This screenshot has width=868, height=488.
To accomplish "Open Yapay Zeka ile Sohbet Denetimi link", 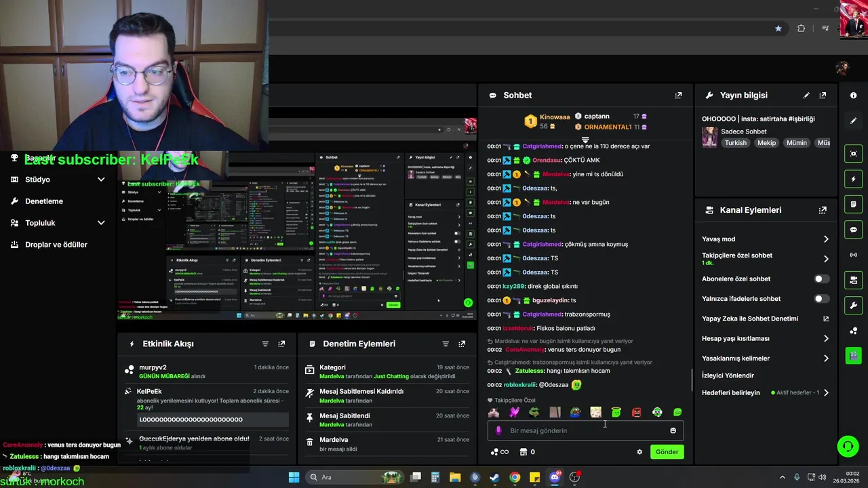I will (x=766, y=319).
